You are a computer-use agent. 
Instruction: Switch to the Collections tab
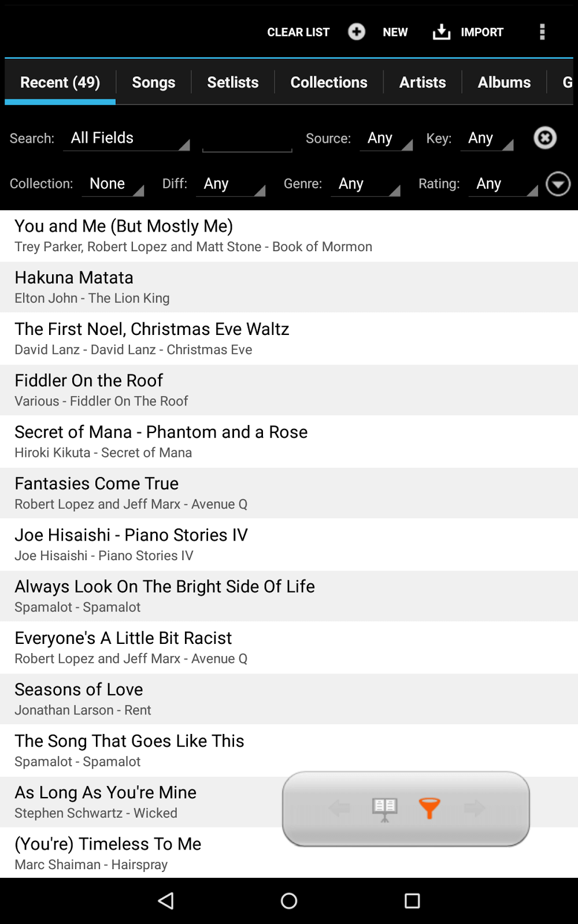(328, 83)
